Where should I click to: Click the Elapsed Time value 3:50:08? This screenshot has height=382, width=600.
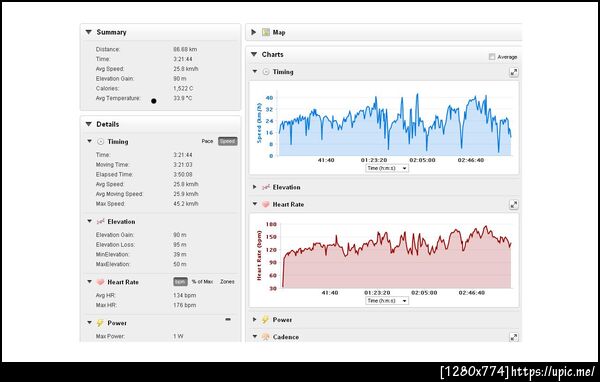click(183, 175)
